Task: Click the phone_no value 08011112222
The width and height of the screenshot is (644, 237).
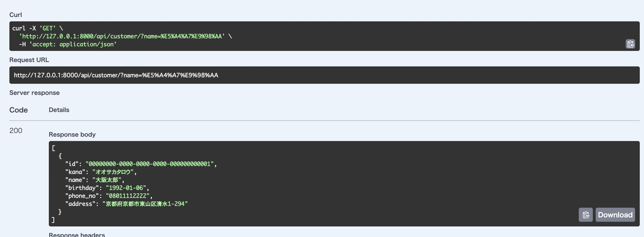Action: tap(127, 196)
